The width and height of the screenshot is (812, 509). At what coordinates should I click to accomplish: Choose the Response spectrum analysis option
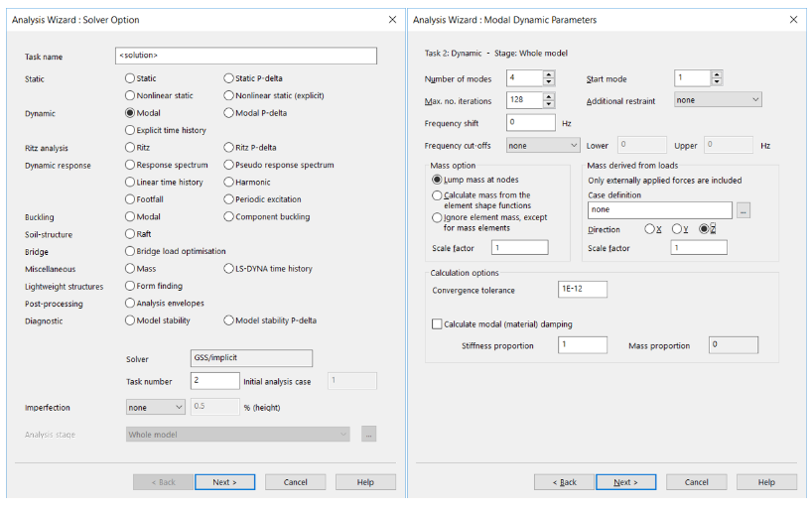pyautogui.click(x=130, y=165)
